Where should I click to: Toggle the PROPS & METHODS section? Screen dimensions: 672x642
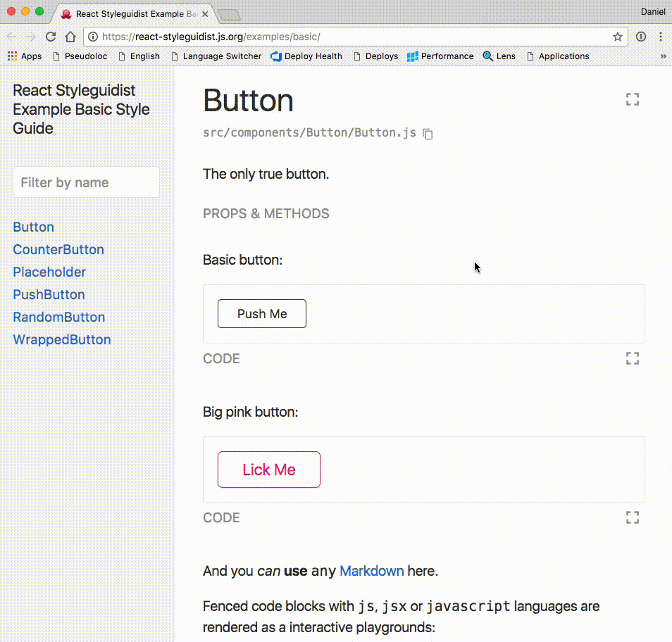266,213
